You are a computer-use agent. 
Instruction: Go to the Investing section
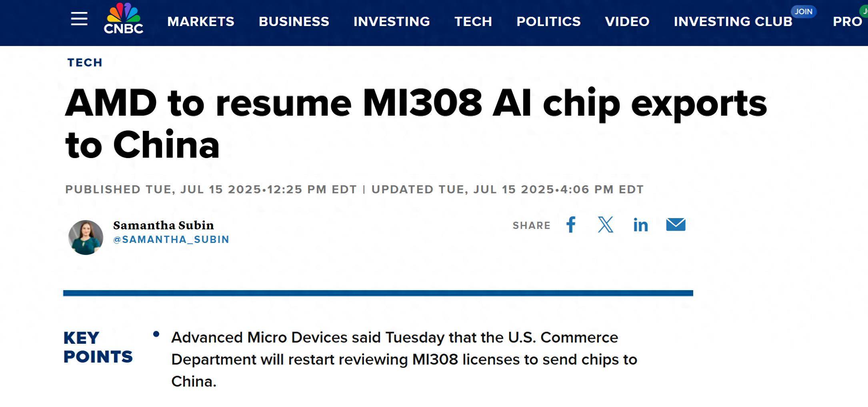click(x=392, y=22)
